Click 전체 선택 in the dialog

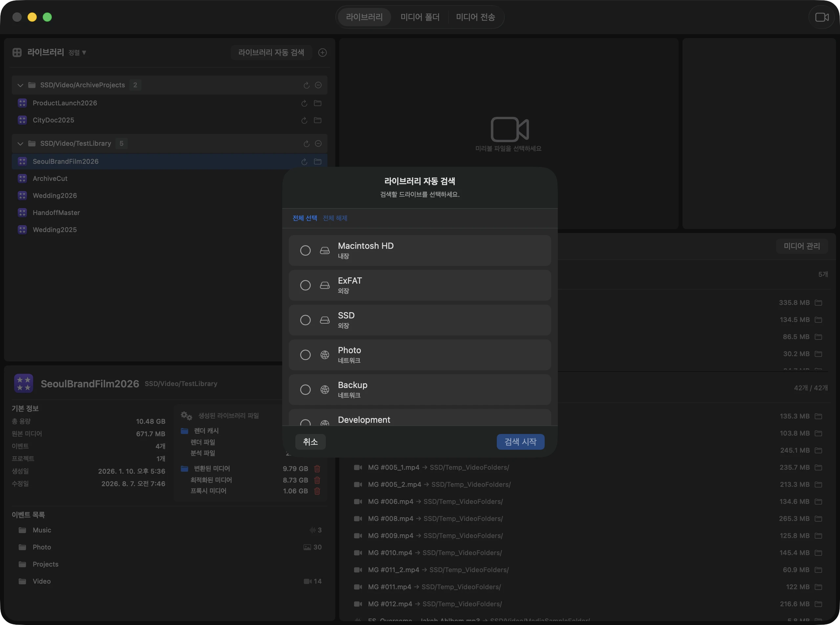point(305,218)
